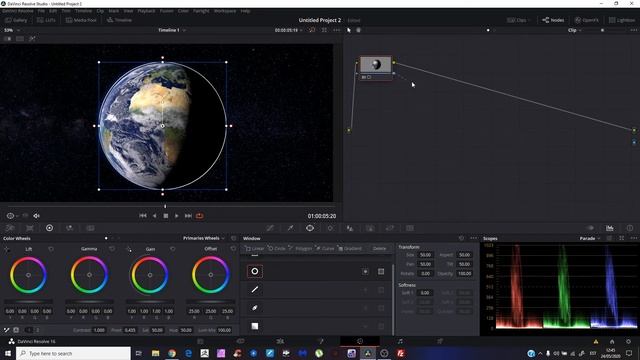Open viewer options three-dot menu
The image size is (640, 360).
(336, 30)
